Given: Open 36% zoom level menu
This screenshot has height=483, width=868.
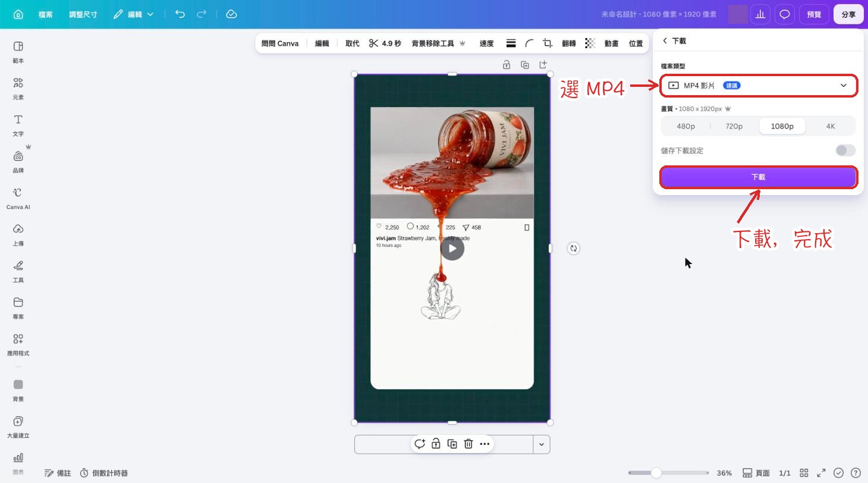Looking at the screenshot, I should click(724, 473).
